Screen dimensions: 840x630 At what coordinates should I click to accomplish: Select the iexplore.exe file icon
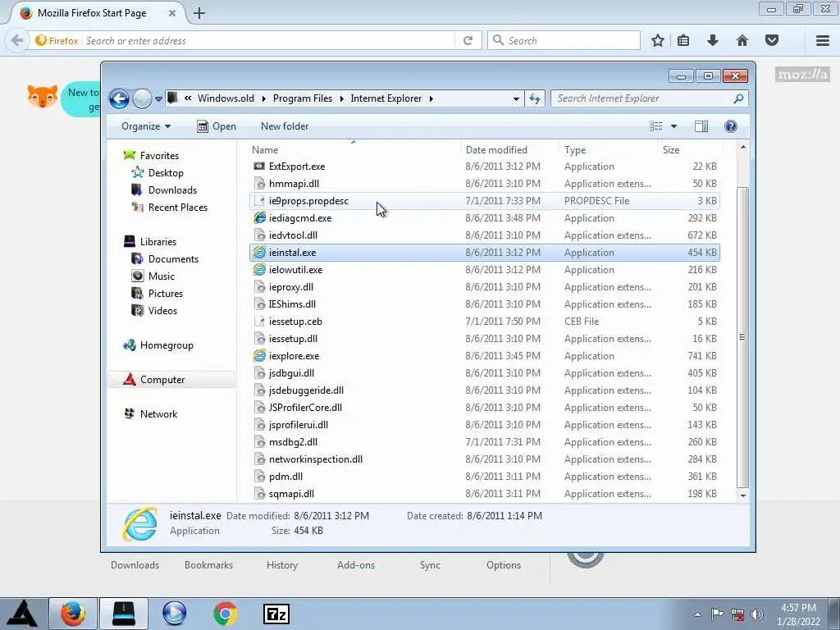259,356
